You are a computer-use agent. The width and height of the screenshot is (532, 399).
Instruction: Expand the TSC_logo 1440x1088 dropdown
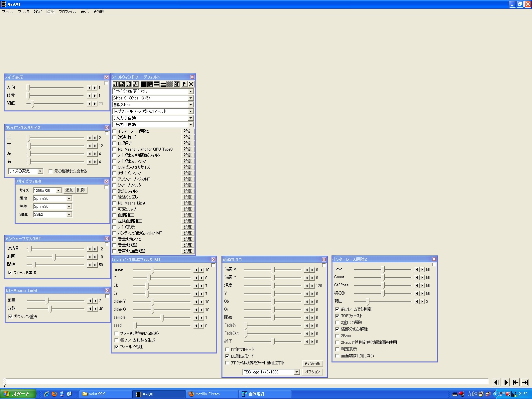click(297, 372)
